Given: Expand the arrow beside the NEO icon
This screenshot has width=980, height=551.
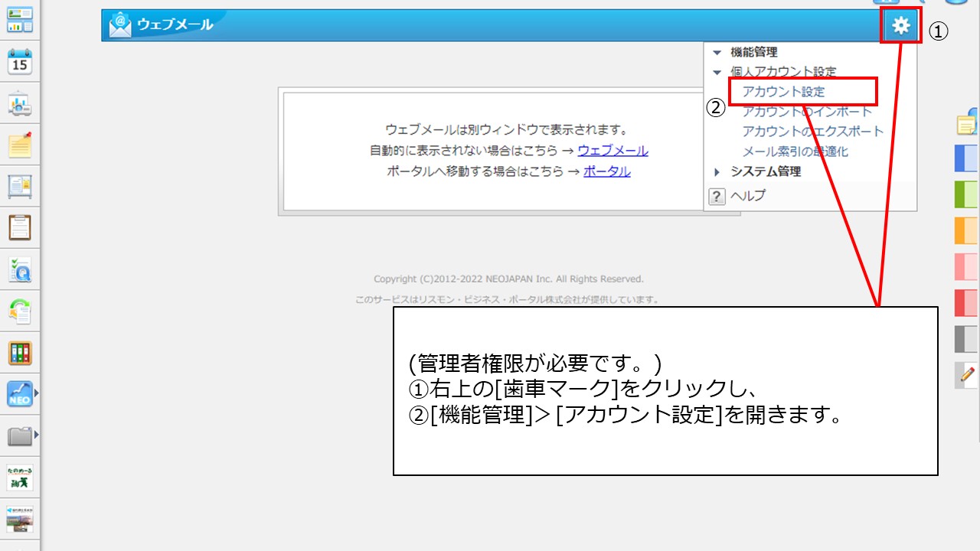Looking at the screenshot, I should coord(36,394).
